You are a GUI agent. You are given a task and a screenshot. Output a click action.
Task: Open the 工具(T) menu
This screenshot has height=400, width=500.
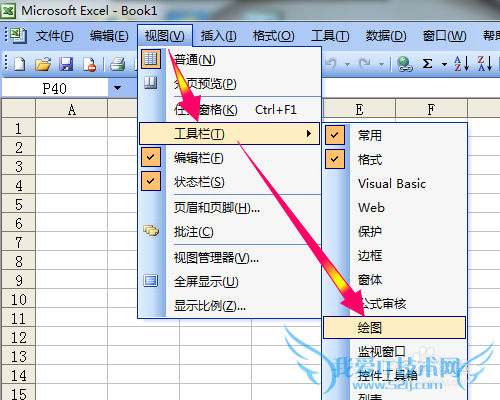[330, 36]
